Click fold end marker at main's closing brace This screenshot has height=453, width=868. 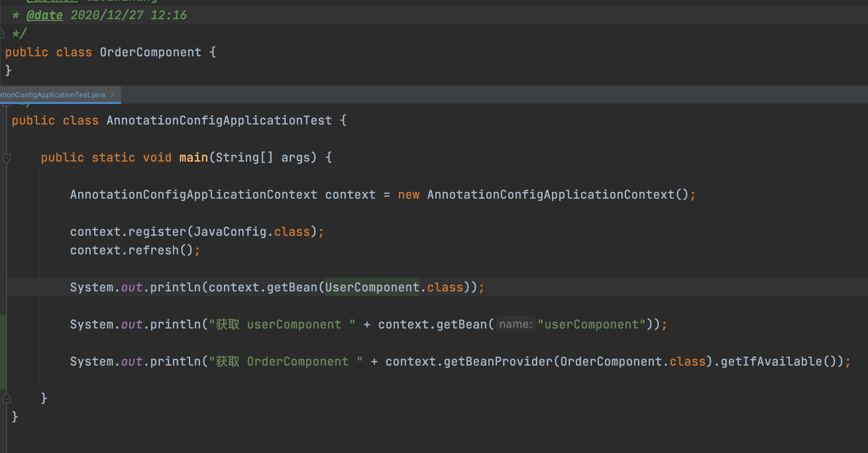tap(6, 398)
